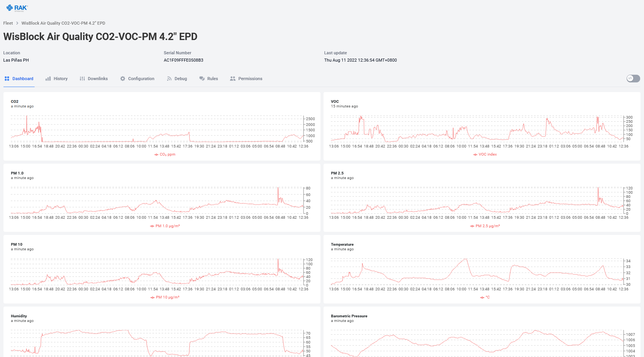Switch to the History tab
This screenshot has height=357, width=644.
[x=57, y=79]
